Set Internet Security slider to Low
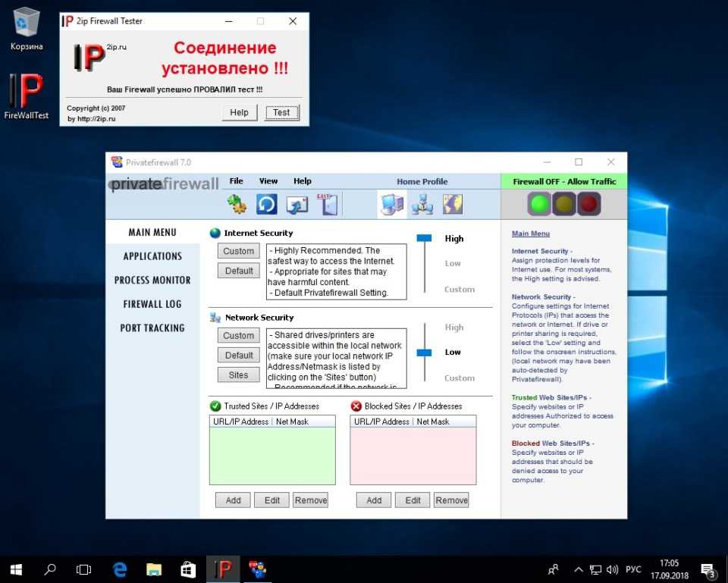Screen dimensions: 728x583 (453, 264)
